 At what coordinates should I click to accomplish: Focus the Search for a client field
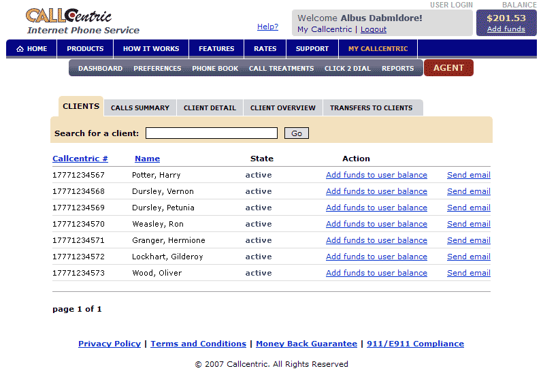pyautogui.click(x=212, y=133)
